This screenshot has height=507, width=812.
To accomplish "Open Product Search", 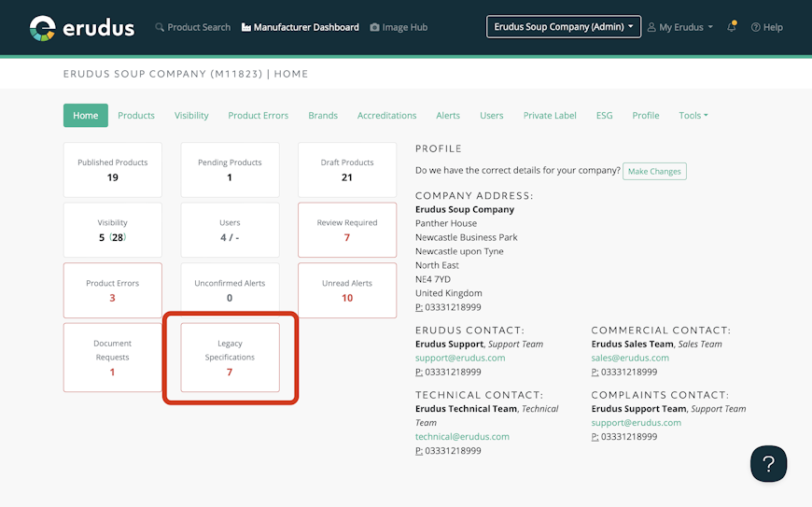I will 192,27.
